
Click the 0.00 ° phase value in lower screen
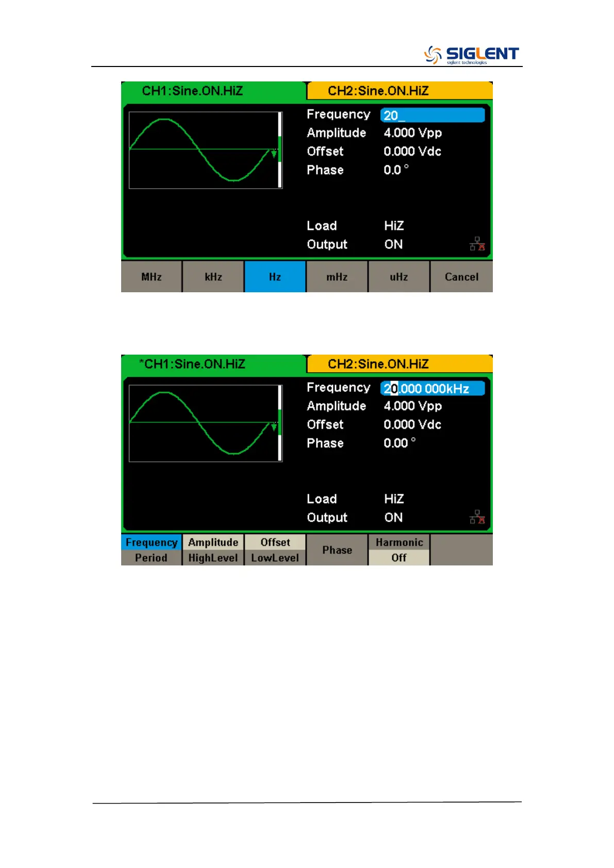(x=400, y=443)
